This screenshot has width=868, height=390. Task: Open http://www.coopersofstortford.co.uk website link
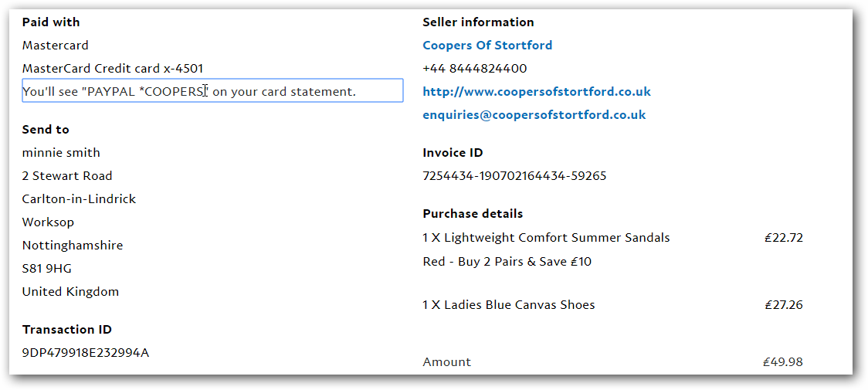[537, 91]
